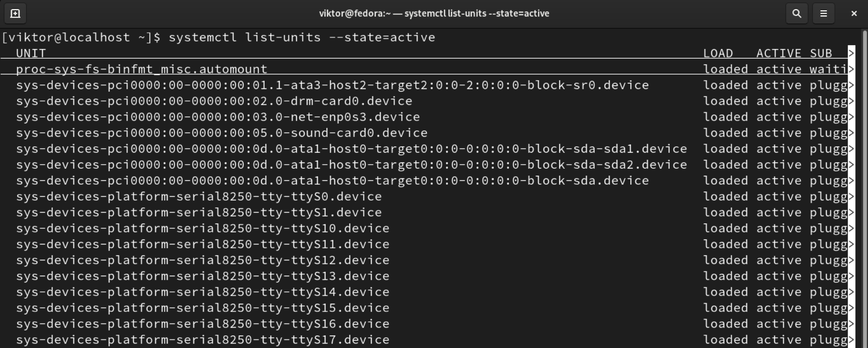Click the window title text
Viewport: 868px width, 348px height.
click(x=434, y=13)
